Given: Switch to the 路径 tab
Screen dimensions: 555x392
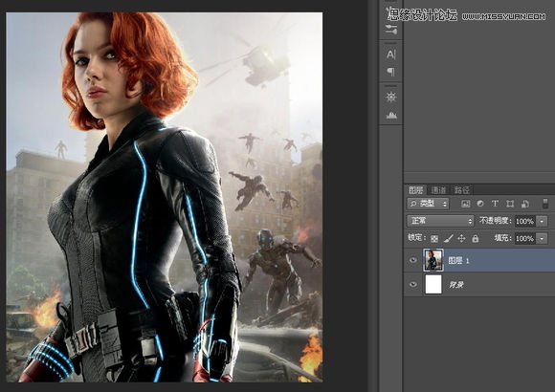Looking at the screenshot, I should [x=461, y=190].
